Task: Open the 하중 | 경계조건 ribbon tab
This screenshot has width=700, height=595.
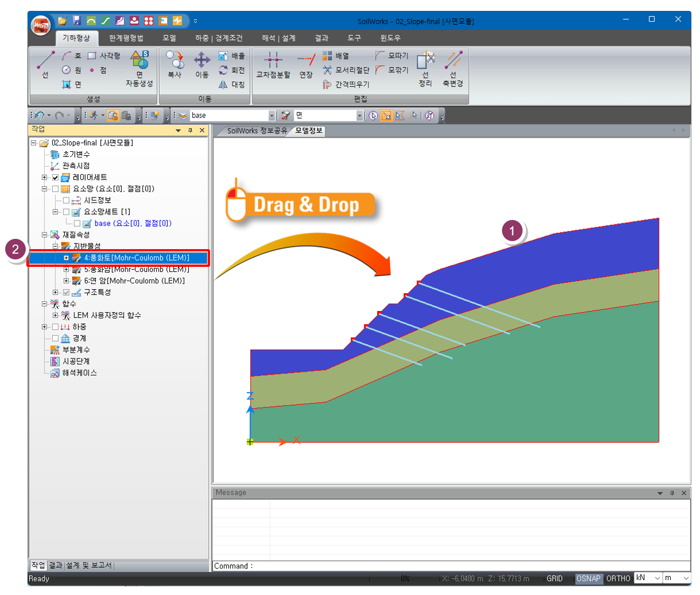Action: 219,38
